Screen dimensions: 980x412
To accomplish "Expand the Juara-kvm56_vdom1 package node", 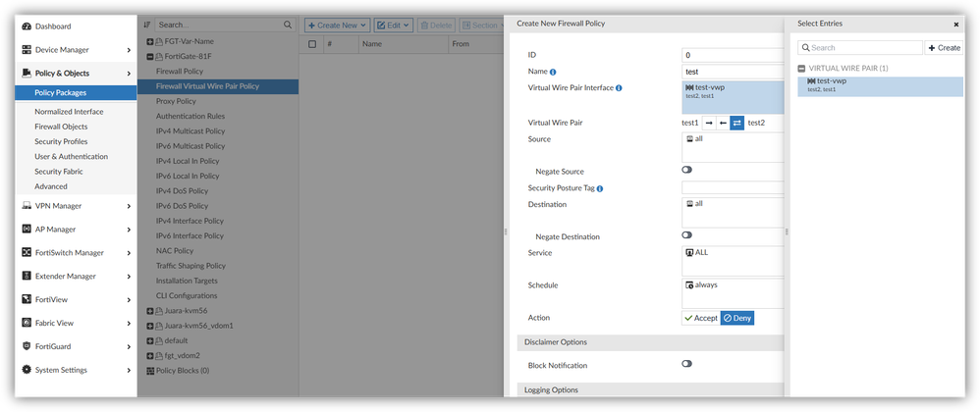I will click(x=150, y=326).
